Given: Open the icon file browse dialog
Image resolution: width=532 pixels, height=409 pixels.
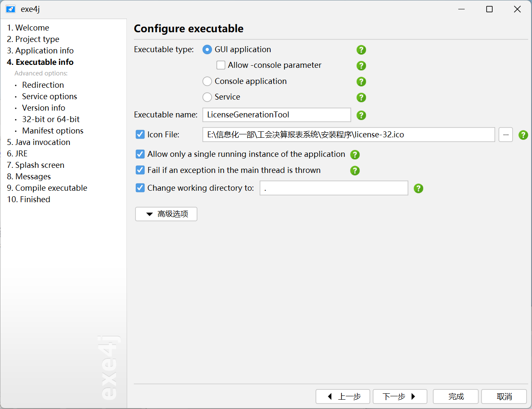Looking at the screenshot, I should click(505, 134).
